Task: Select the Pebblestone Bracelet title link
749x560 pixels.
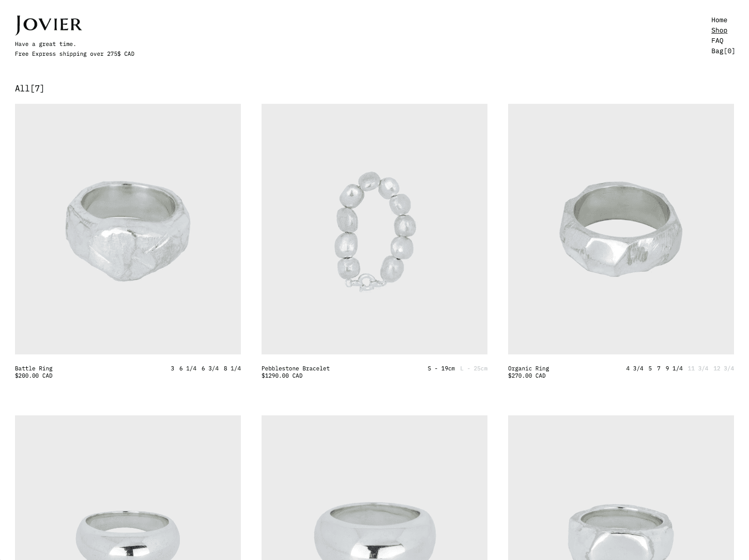Action: pos(296,368)
